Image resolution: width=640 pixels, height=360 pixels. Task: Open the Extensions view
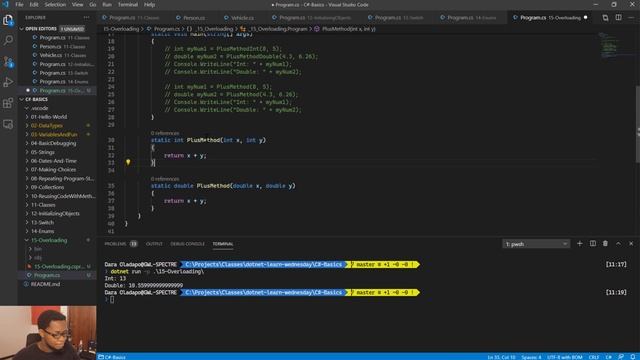click(8, 103)
